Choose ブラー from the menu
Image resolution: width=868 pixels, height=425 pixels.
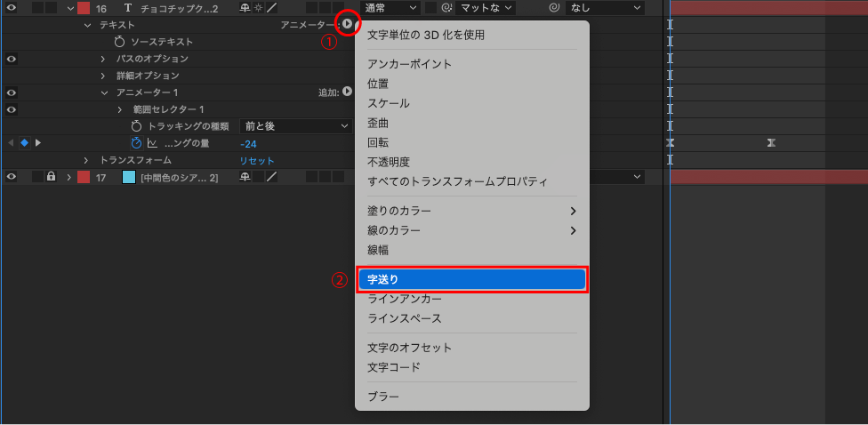tap(471, 397)
